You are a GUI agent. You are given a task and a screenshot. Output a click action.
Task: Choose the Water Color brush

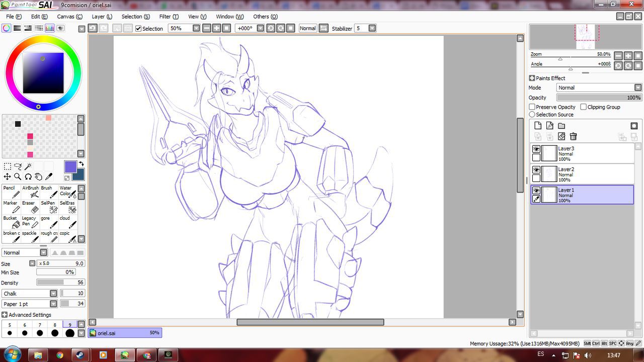(67, 192)
